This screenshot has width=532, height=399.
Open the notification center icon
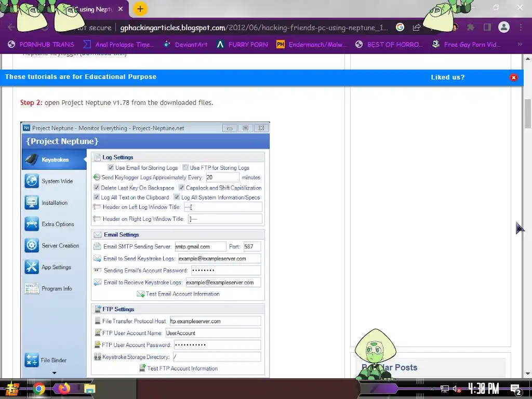coord(515,389)
